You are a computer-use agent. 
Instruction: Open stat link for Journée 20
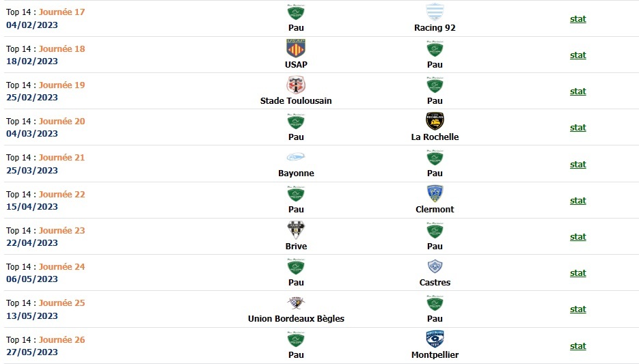coord(577,128)
